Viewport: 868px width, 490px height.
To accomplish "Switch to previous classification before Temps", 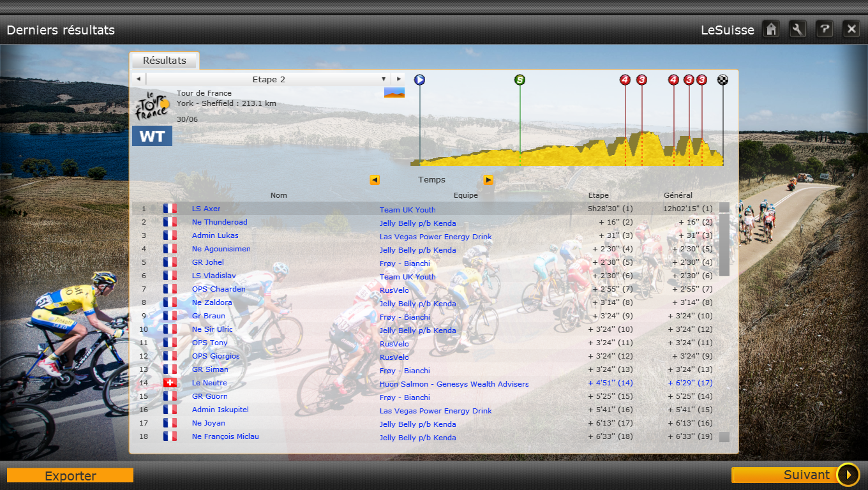I will tap(375, 180).
